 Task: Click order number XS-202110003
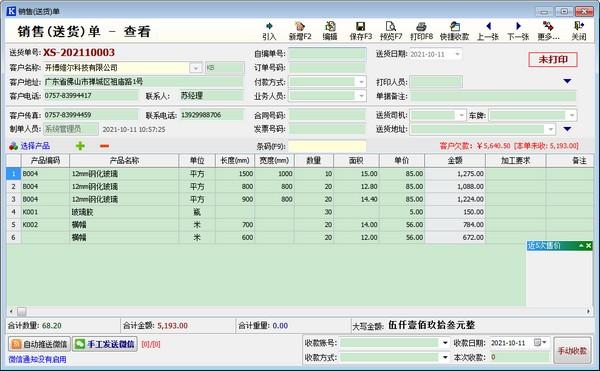pos(79,52)
